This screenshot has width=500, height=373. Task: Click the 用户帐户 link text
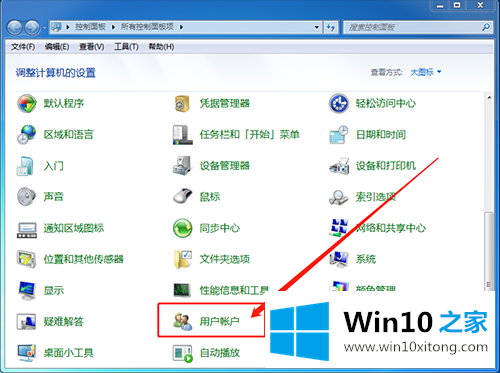click(219, 322)
